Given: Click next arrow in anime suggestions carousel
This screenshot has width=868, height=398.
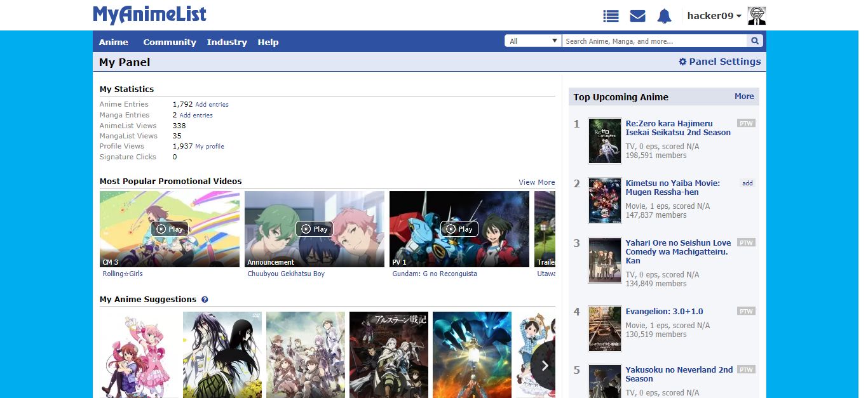Looking at the screenshot, I should pyautogui.click(x=545, y=366).
